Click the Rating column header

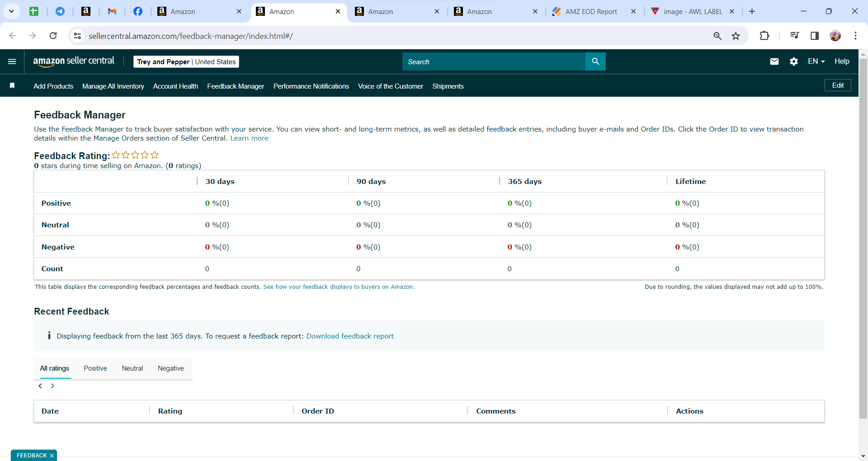click(170, 411)
